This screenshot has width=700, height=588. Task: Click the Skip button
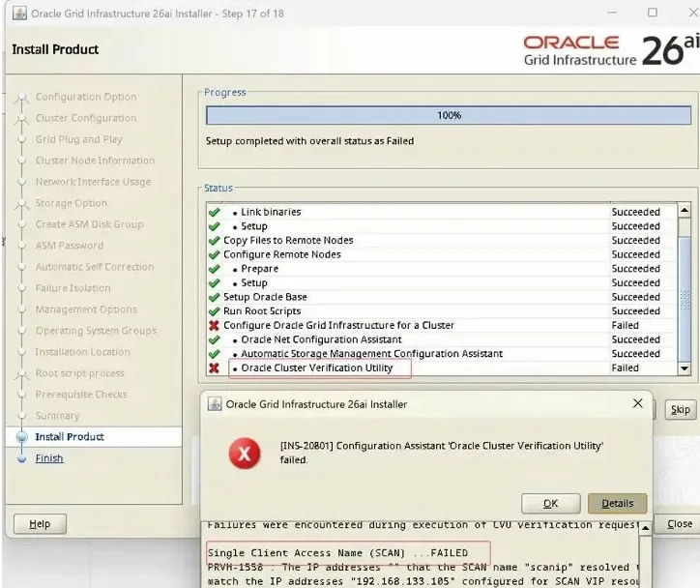click(x=681, y=409)
